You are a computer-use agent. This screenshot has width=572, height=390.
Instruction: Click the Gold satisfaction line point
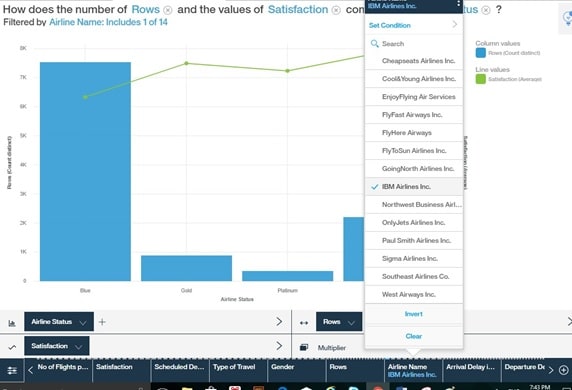pos(186,63)
